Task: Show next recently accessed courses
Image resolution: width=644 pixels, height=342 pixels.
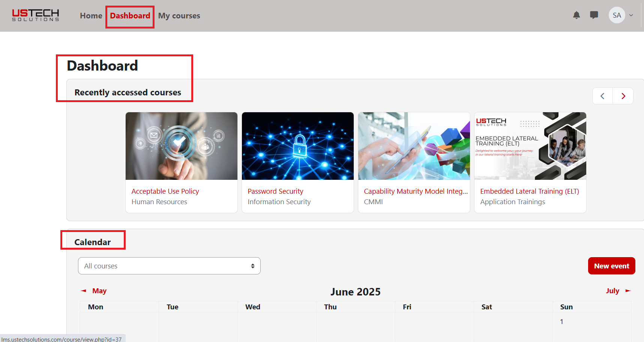Action: click(623, 96)
